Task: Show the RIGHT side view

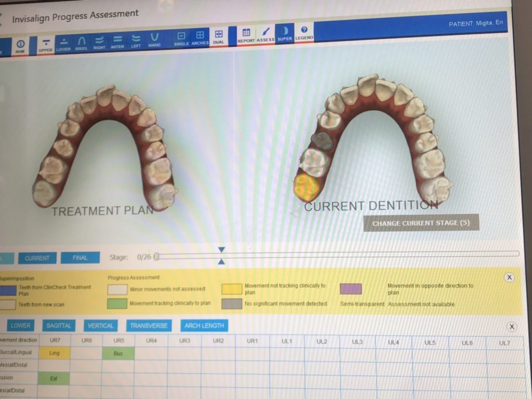Action: tap(99, 43)
